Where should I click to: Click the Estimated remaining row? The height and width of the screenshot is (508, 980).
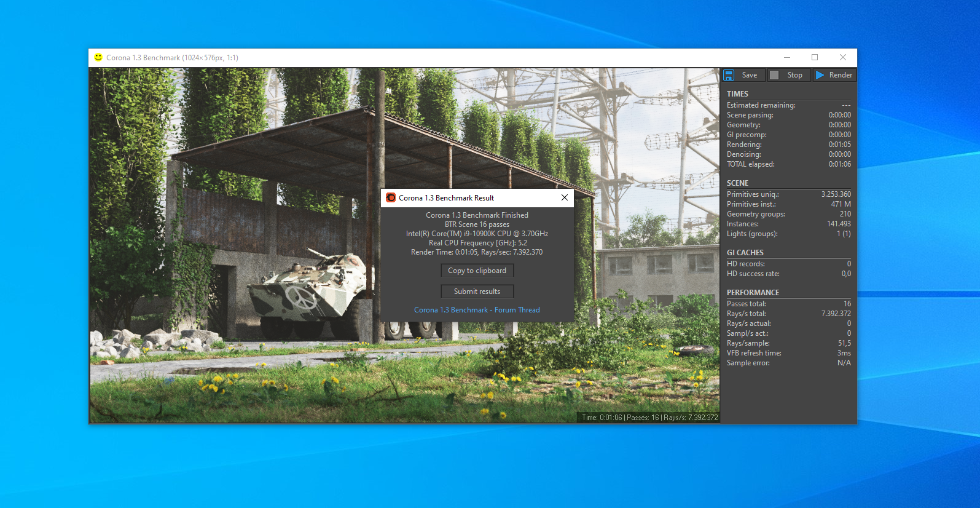point(789,105)
